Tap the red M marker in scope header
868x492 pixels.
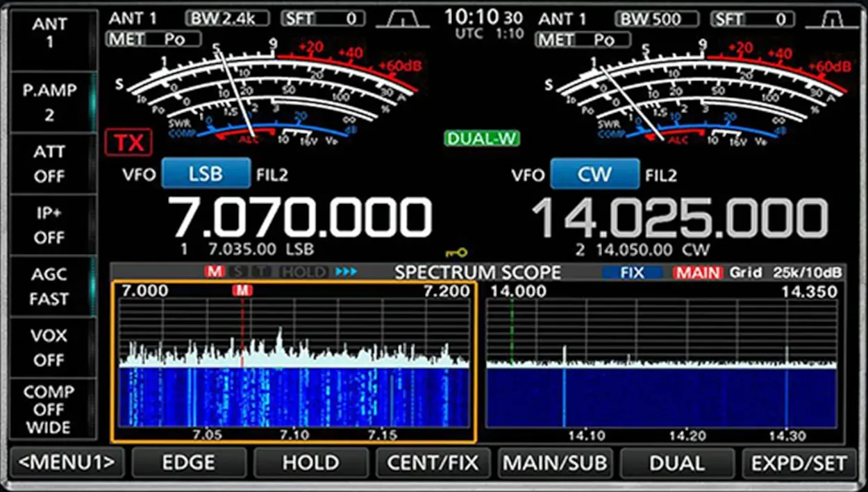pyautogui.click(x=214, y=272)
